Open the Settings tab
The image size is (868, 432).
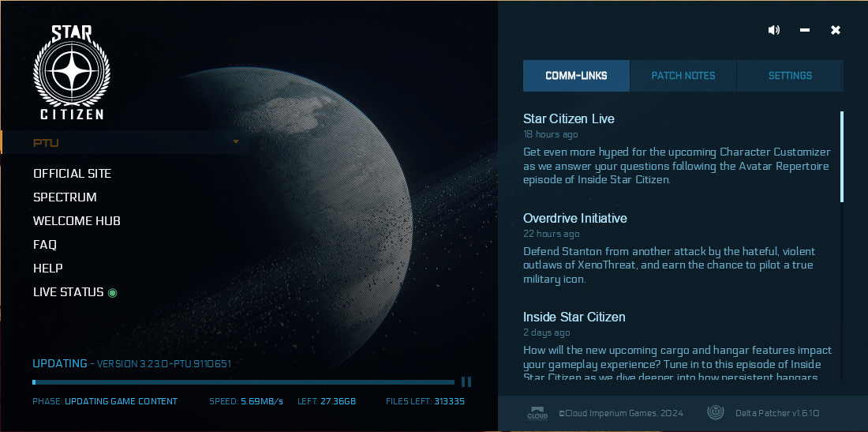click(790, 76)
